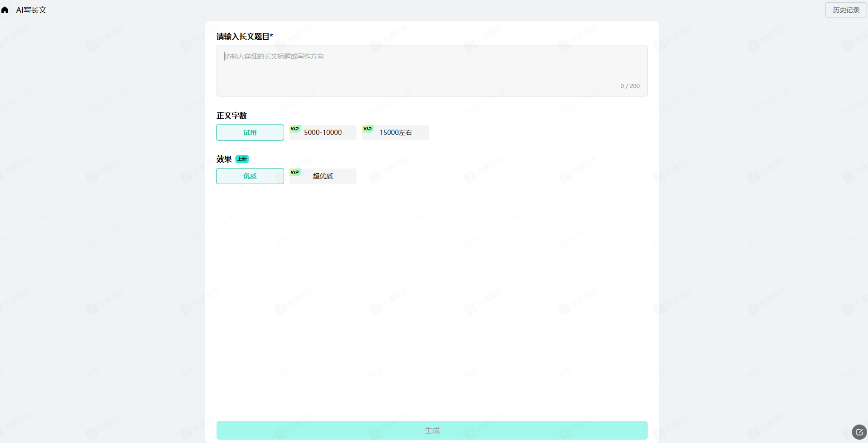The width and height of the screenshot is (868, 443).
Task: Choose the 超优质 VIP quality effect
Action: 323,176
